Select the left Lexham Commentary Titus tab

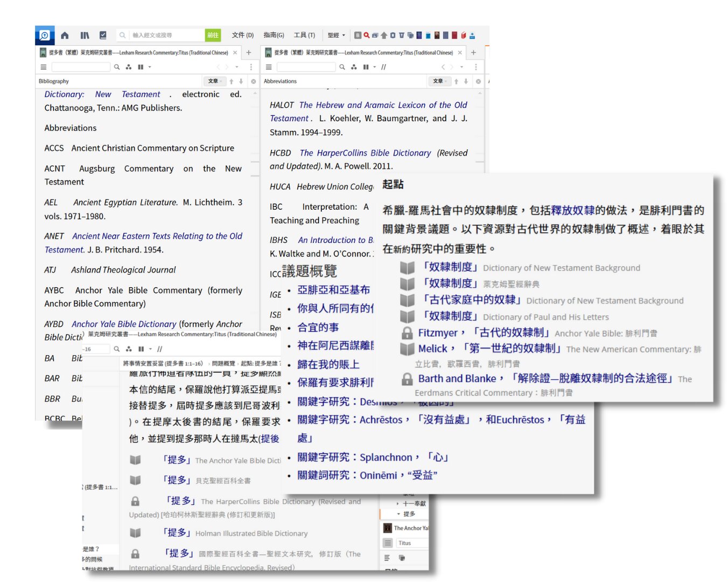138,53
